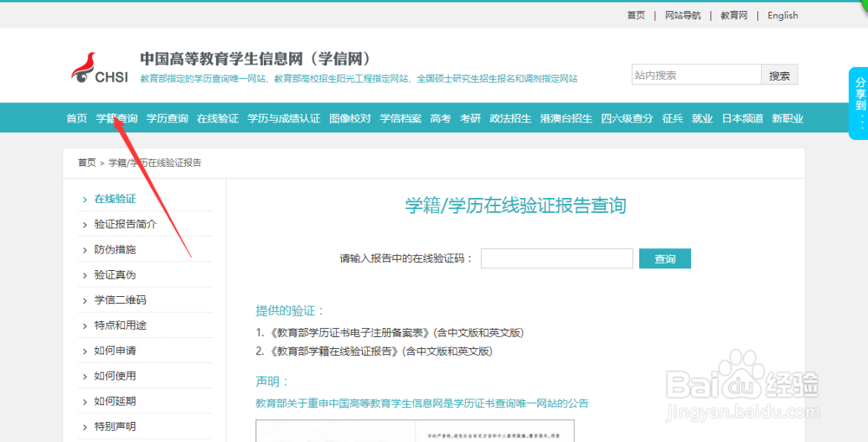Select 验证报告简介 in the sidebar

126,224
